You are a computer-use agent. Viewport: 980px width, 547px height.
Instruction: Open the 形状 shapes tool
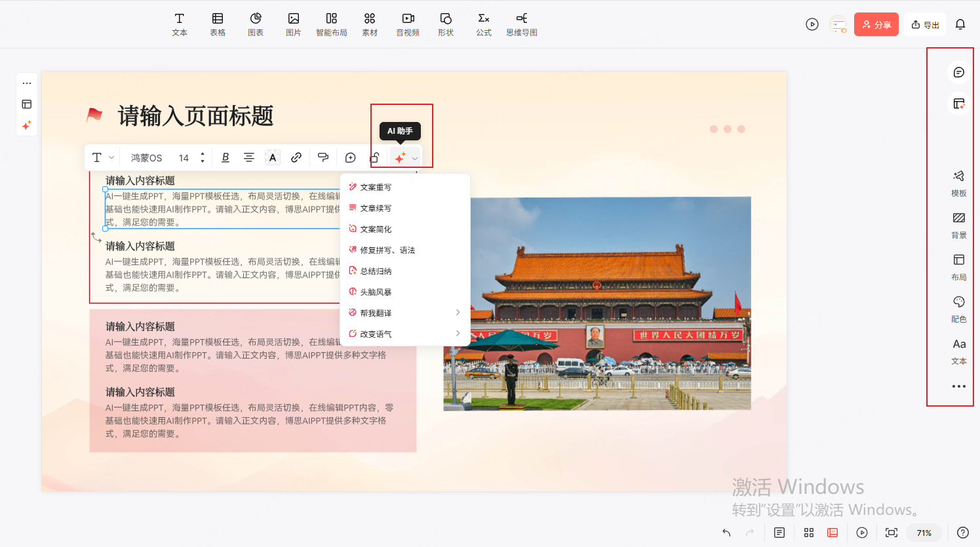(446, 24)
